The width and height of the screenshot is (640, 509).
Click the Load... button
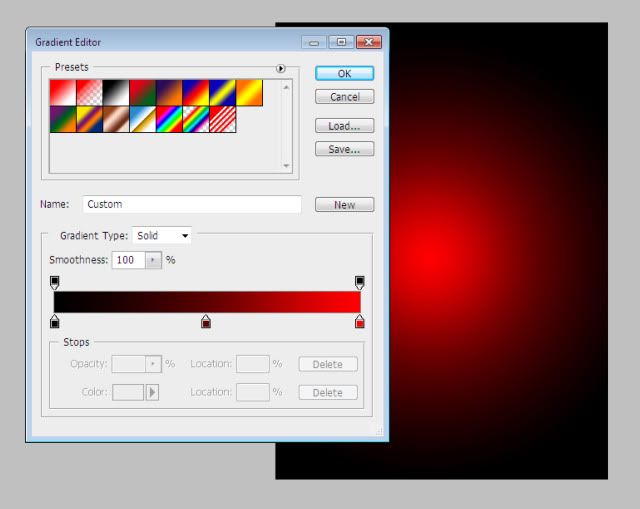click(344, 126)
